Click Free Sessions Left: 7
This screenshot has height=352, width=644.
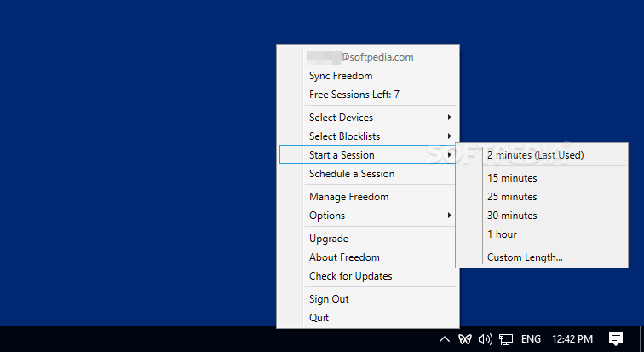tap(368, 95)
